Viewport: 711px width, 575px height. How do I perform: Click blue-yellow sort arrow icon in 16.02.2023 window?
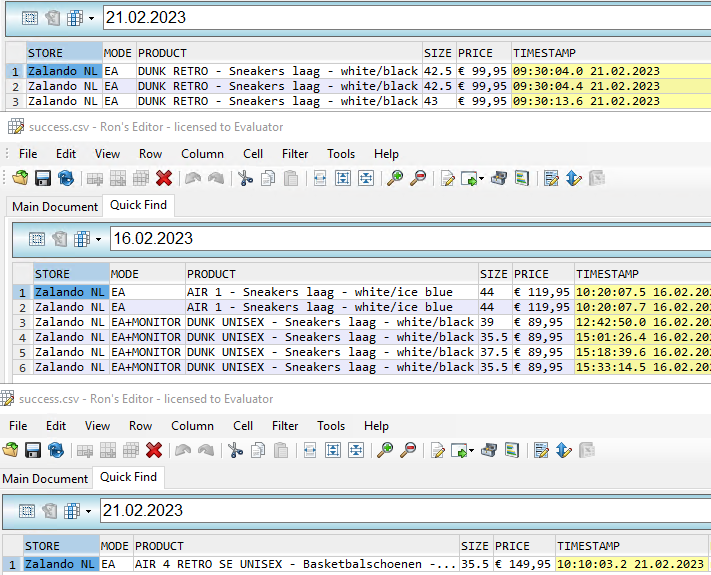574,178
